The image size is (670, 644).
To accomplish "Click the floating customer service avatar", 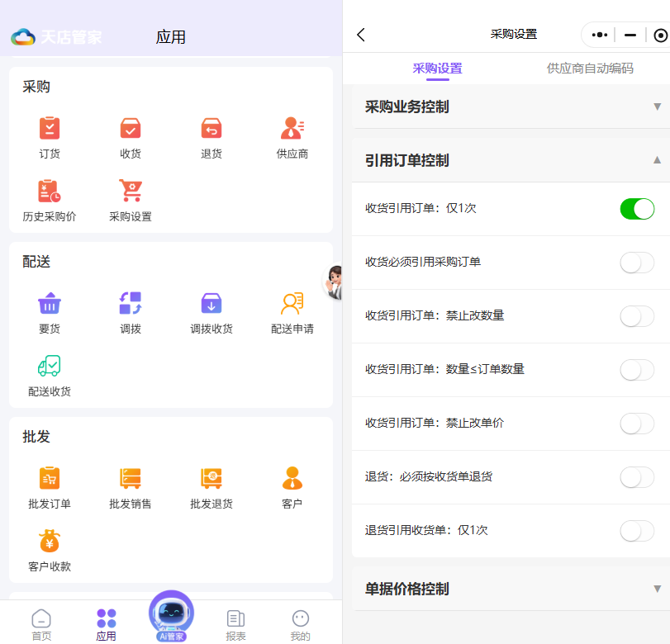I will coord(334,282).
